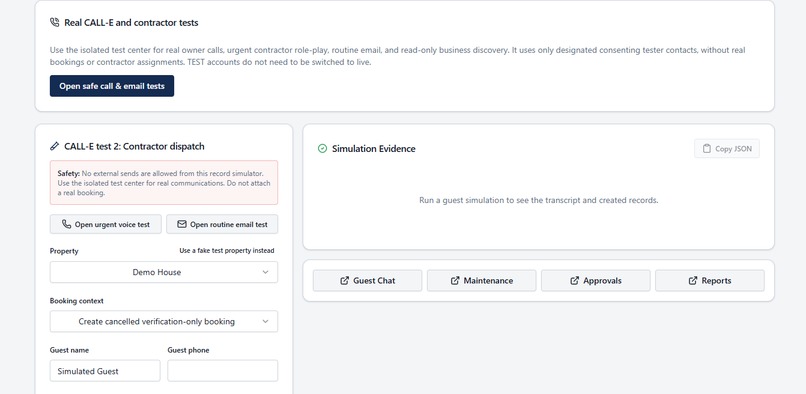The width and height of the screenshot is (806, 394).
Task: Open the routine email test
Action: coord(222,224)
